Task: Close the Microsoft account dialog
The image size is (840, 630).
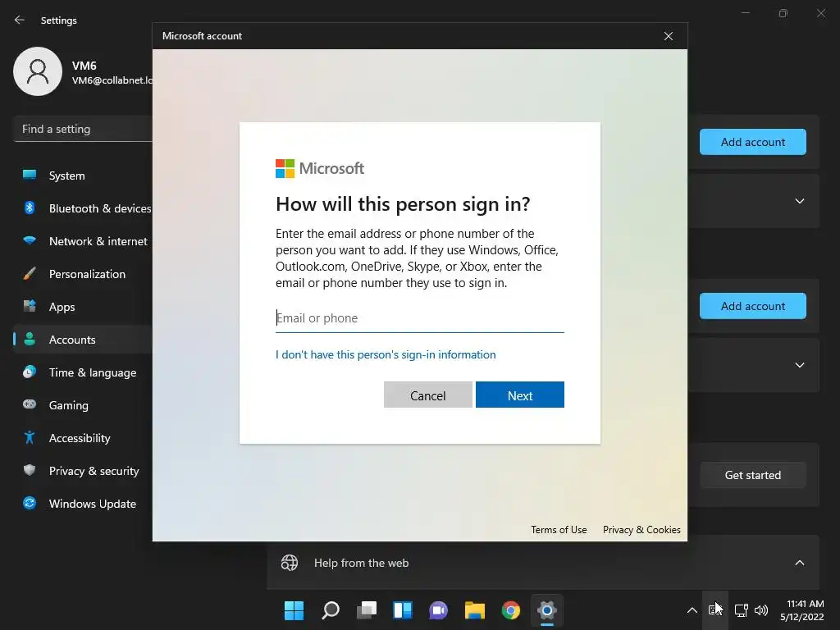Action: coord(668,36)
